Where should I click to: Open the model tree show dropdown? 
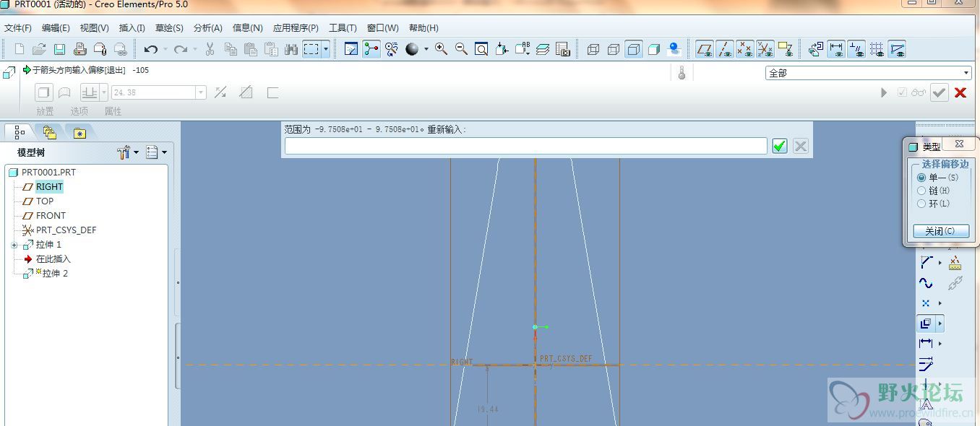156,152
